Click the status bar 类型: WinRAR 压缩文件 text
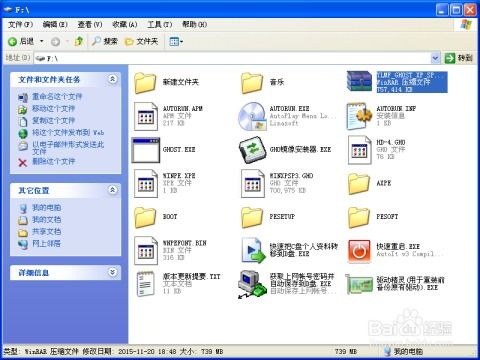The width and height of the screenshot is (480, 360). 41,351
